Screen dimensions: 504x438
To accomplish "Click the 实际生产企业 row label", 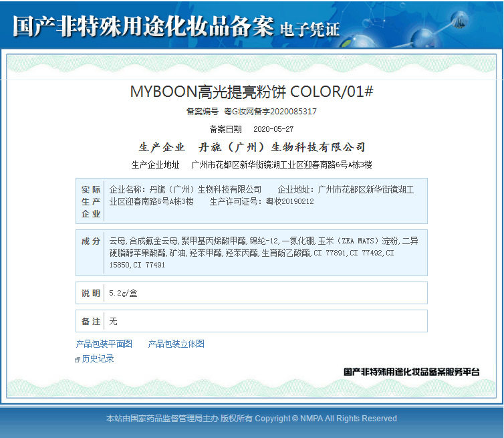I will tap(91, 201).
